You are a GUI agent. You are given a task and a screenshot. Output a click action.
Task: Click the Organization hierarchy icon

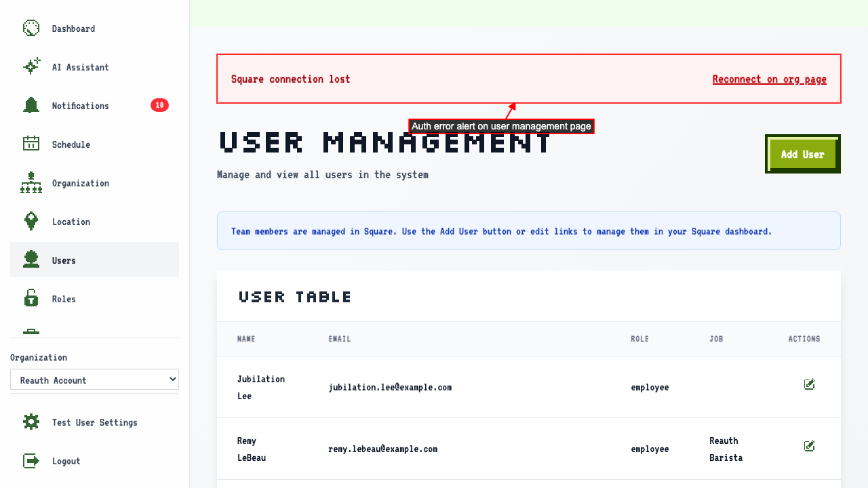tap(31, 183)
